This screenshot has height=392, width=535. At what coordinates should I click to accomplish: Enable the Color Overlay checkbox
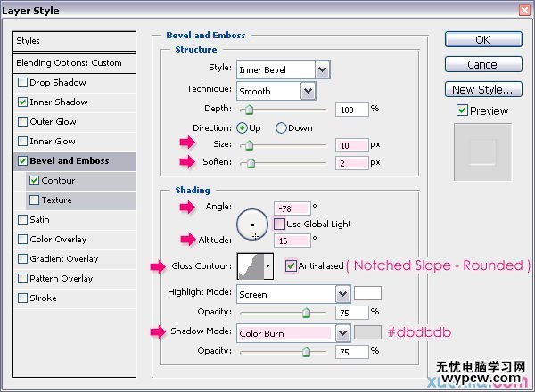coord(22,240)
